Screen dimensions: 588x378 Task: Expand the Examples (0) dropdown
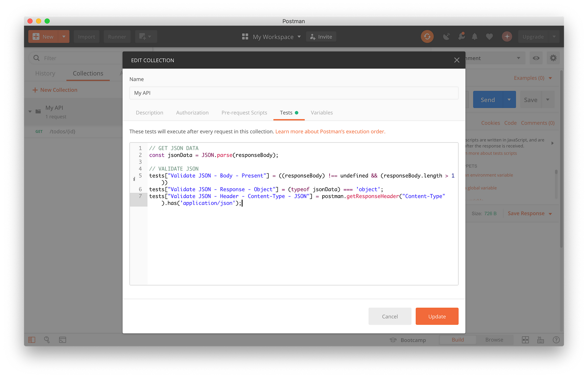click(550, 78)
